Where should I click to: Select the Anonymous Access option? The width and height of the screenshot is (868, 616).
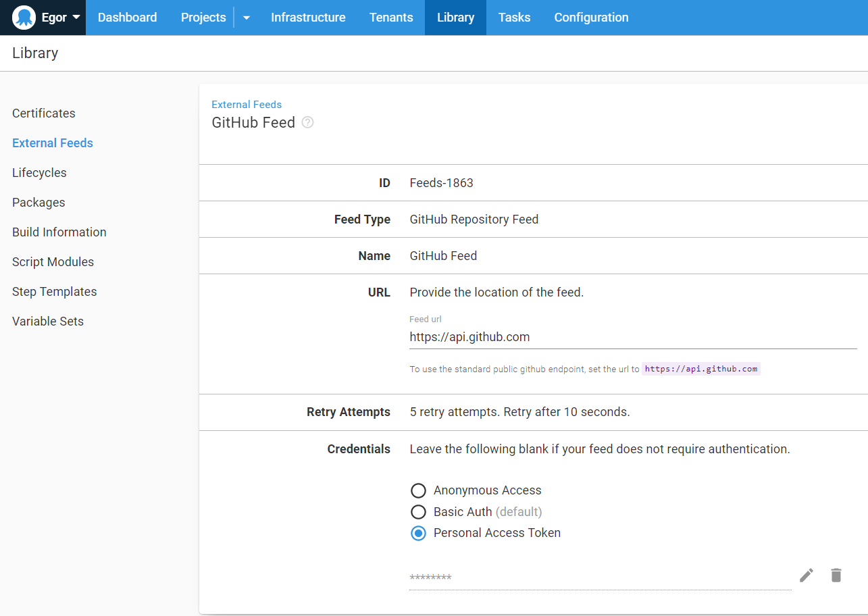tap(418, 490)
